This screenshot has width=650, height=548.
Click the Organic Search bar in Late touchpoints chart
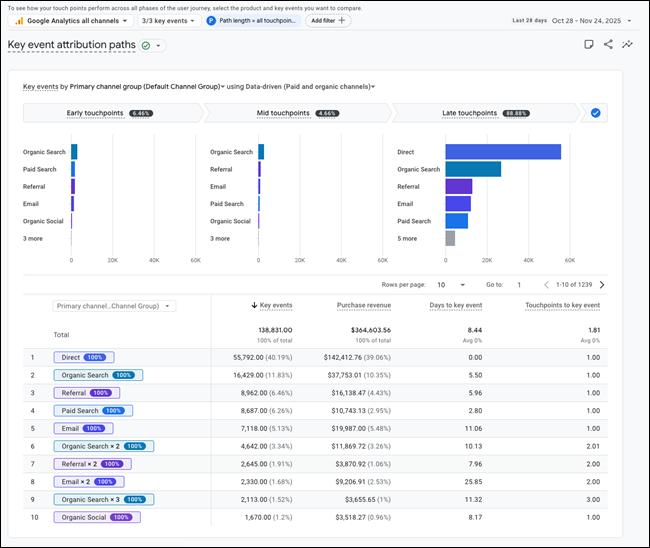473,169
